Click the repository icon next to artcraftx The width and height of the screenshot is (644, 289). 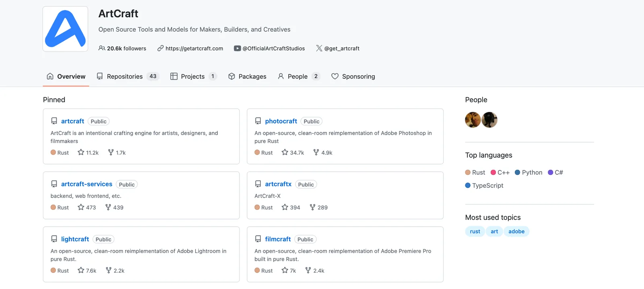(258, 184)
